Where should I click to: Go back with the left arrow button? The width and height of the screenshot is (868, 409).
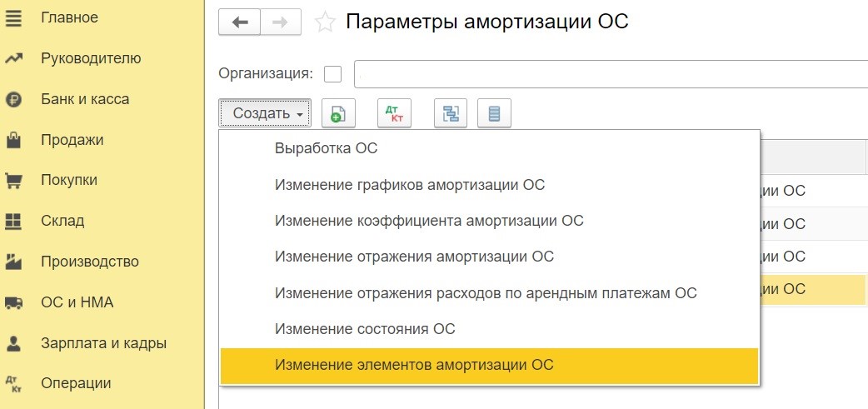(x=239, y=22)
